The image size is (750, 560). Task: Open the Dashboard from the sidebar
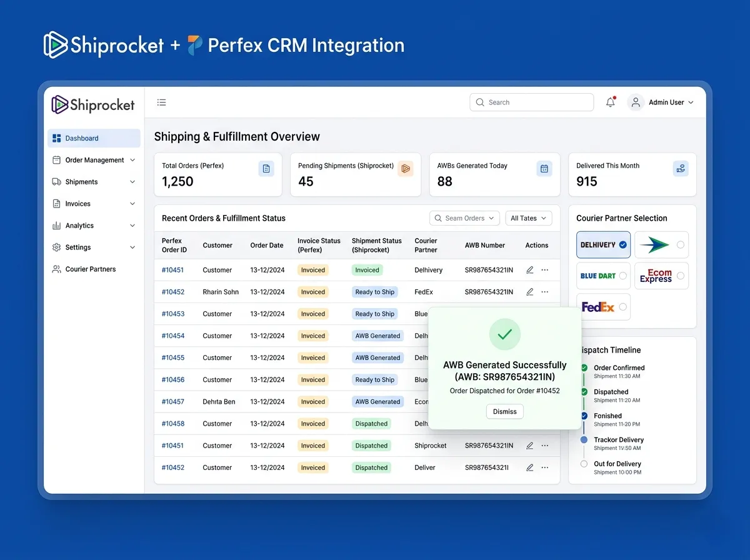(80, 138)
